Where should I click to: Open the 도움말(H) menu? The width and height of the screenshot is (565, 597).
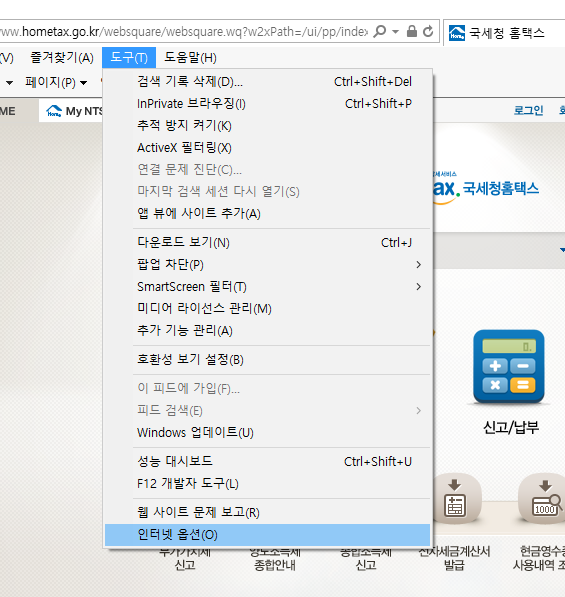(190, 58)
